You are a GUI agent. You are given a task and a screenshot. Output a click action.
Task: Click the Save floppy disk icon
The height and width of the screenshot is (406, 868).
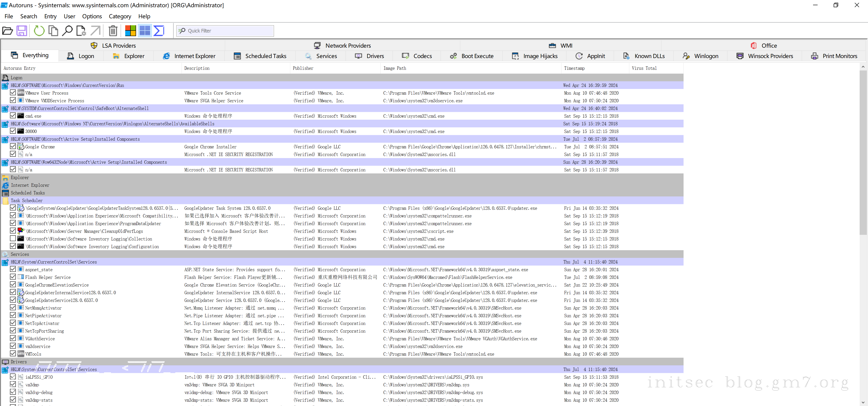tap(22, 31)
